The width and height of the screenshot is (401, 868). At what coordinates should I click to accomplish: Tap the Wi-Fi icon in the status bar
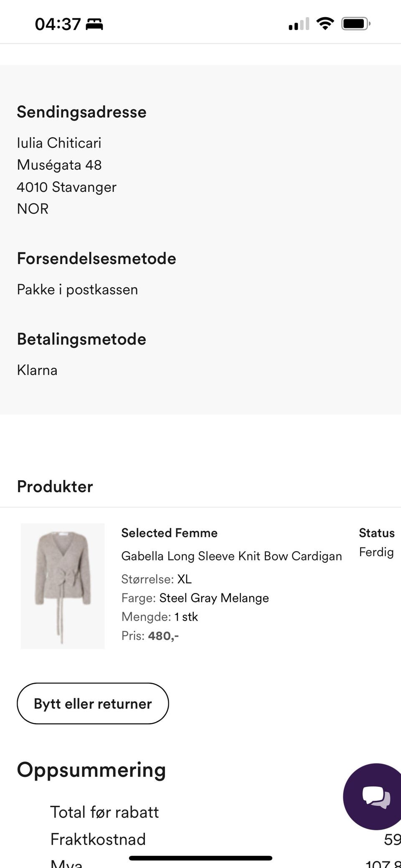325,24
